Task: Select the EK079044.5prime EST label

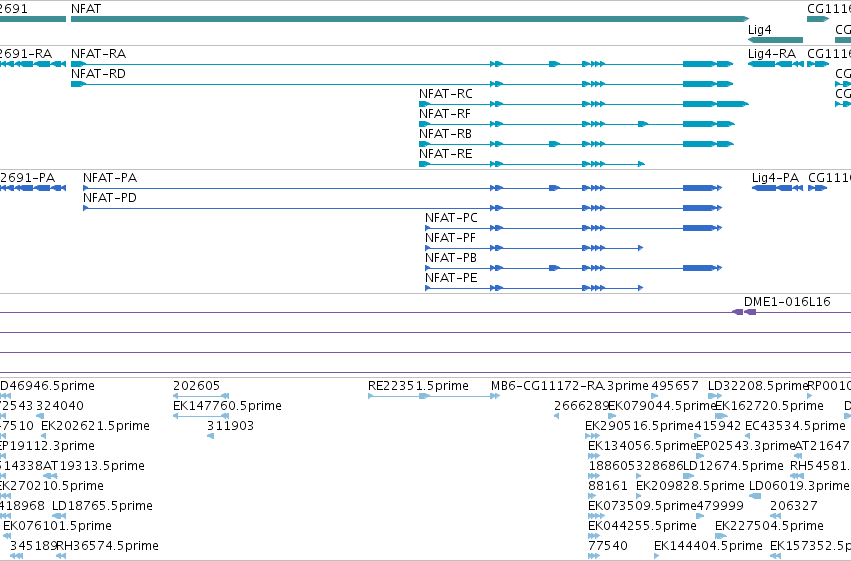Action: (x=663, y=406)
